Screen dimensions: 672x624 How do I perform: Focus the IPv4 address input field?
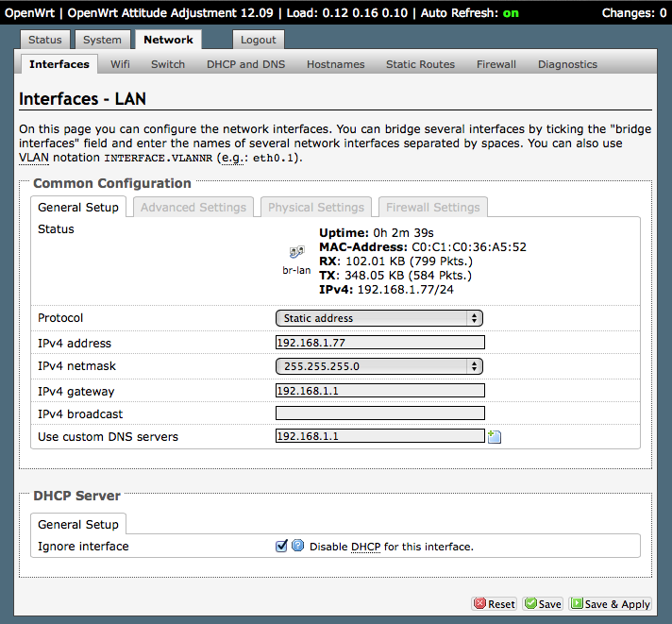coord(380,343)
